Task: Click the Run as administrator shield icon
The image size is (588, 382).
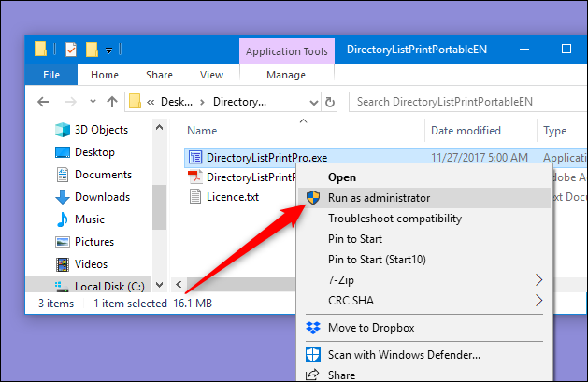Action: (x=313, y=197)
